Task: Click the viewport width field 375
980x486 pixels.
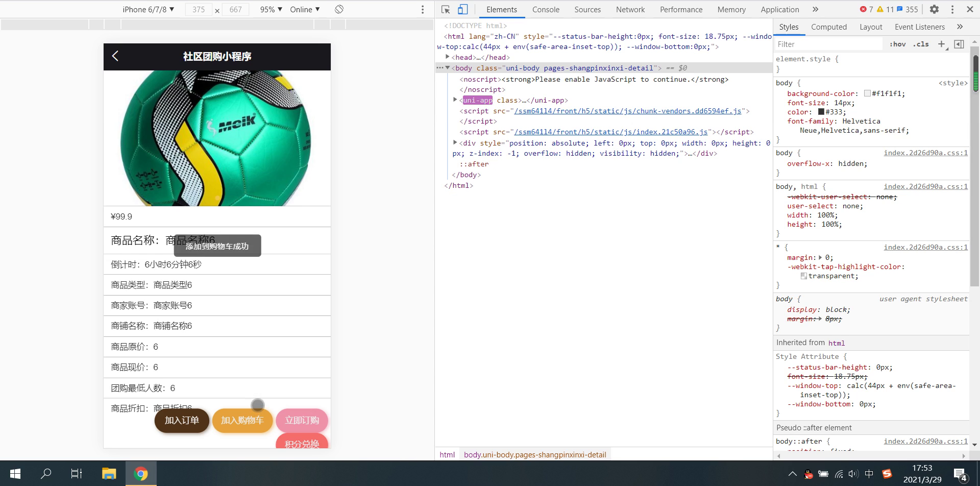Action: 199,9
